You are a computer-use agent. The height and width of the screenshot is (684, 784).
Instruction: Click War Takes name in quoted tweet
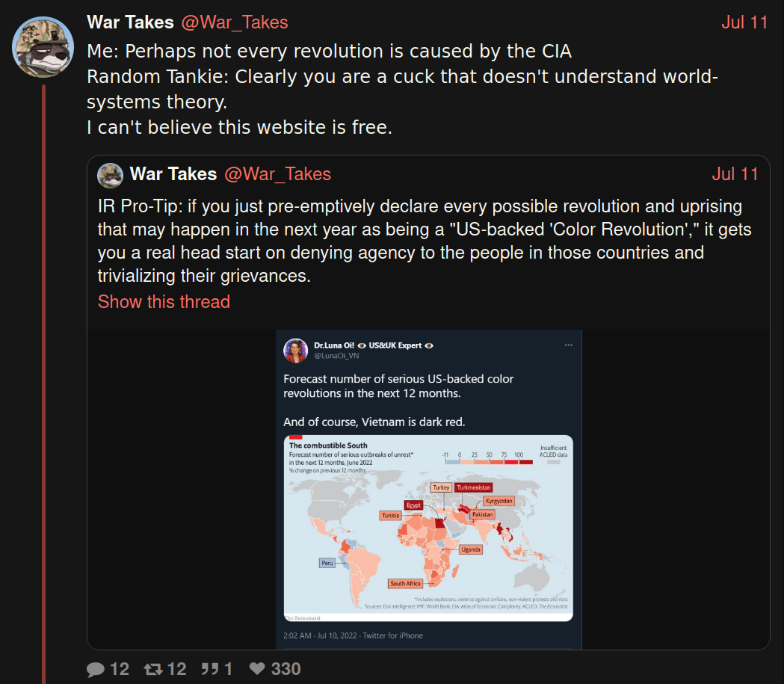tap(173, 174)
